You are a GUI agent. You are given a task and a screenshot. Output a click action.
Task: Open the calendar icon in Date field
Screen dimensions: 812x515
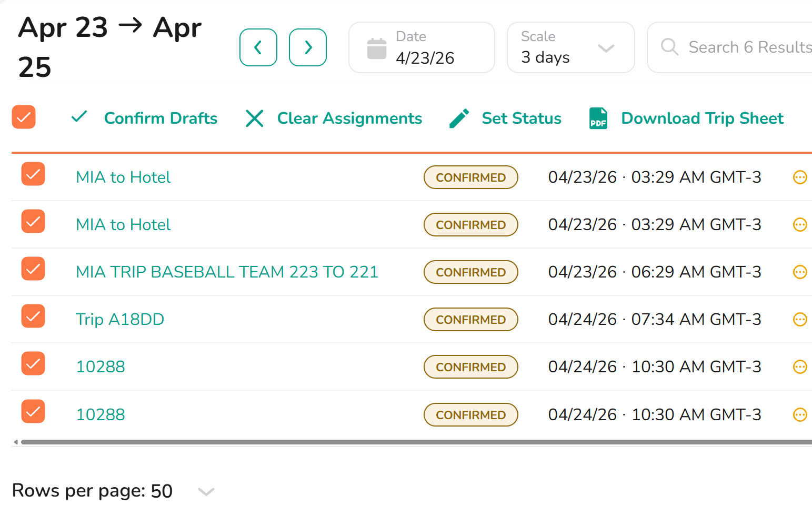pos(377,48)
